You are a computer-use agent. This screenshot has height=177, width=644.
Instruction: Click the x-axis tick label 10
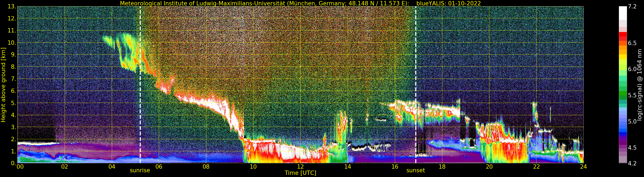click(253, 166)
